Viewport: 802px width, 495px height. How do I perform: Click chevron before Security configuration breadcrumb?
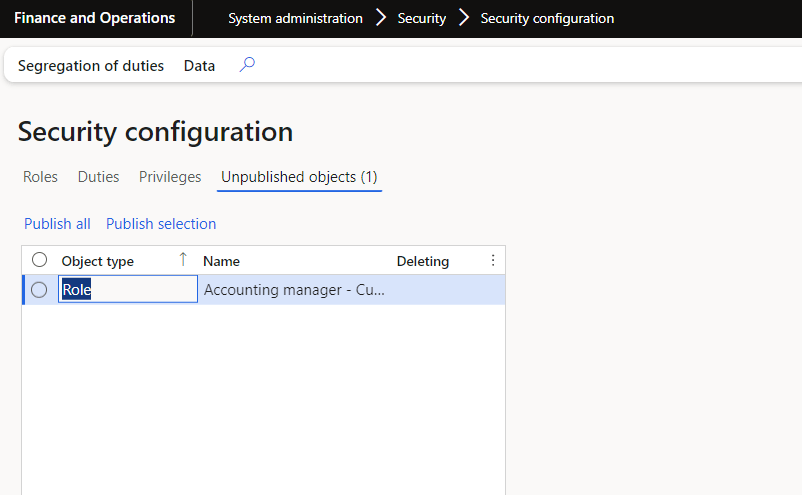(464, 18)
